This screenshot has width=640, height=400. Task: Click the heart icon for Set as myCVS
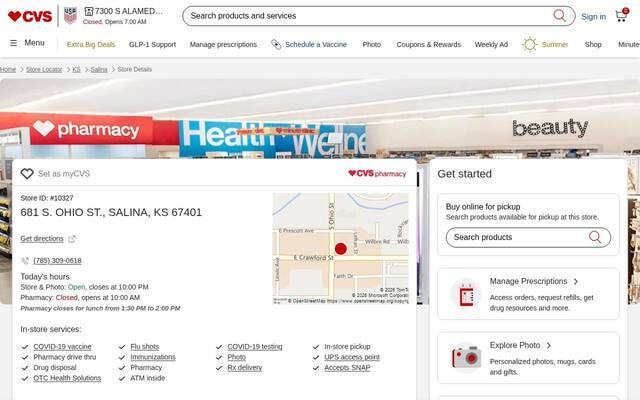pyautogui.click(x=27, y=174)
